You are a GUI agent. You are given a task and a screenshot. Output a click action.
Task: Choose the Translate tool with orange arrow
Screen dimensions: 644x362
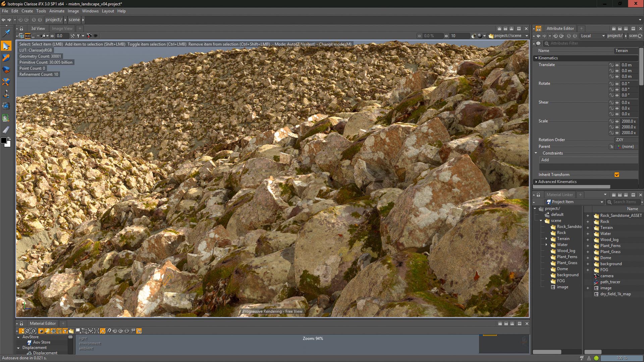[6, 58]
